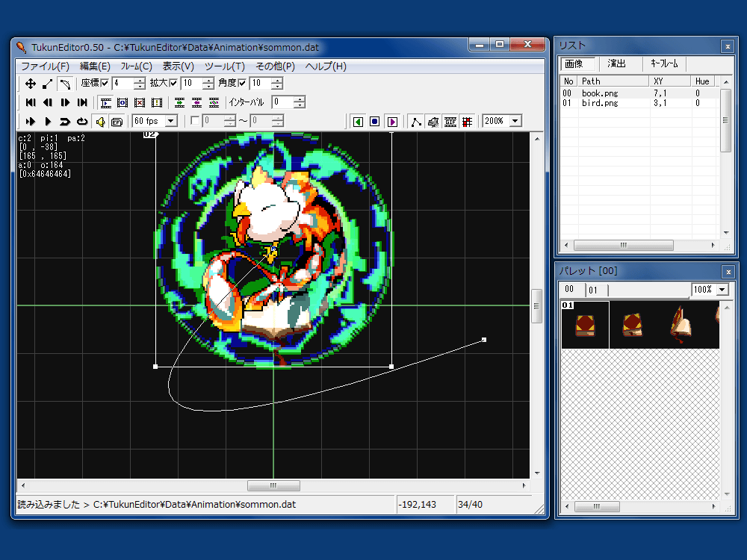Image resolution: width=747 pixels, height=560 pixels.
Task: Click the fast-forward playback button
Action: [x=31, y=122]
